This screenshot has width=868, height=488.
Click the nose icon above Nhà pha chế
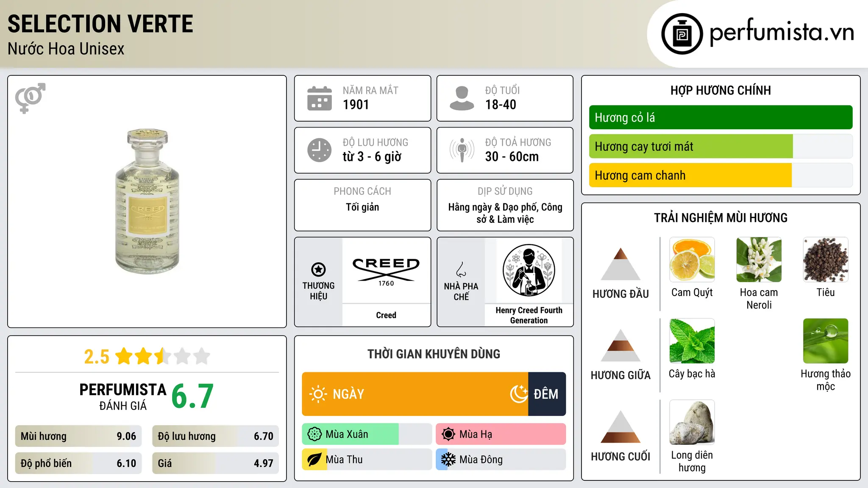point(461,269)
